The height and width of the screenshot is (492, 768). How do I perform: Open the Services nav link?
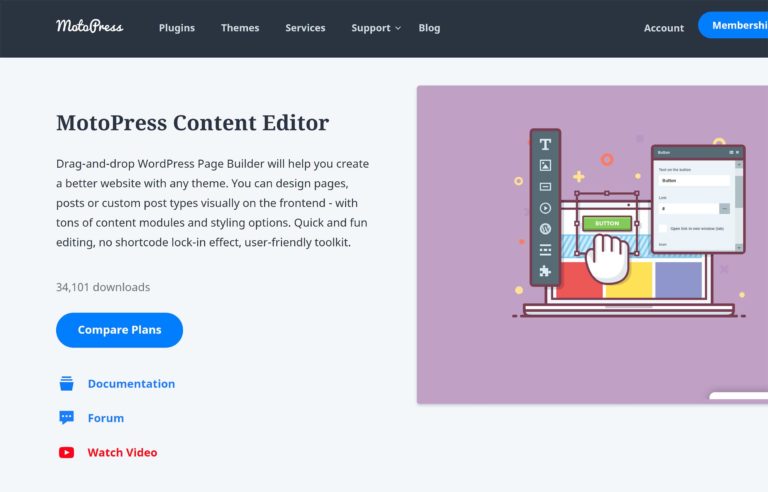point(305,28)
